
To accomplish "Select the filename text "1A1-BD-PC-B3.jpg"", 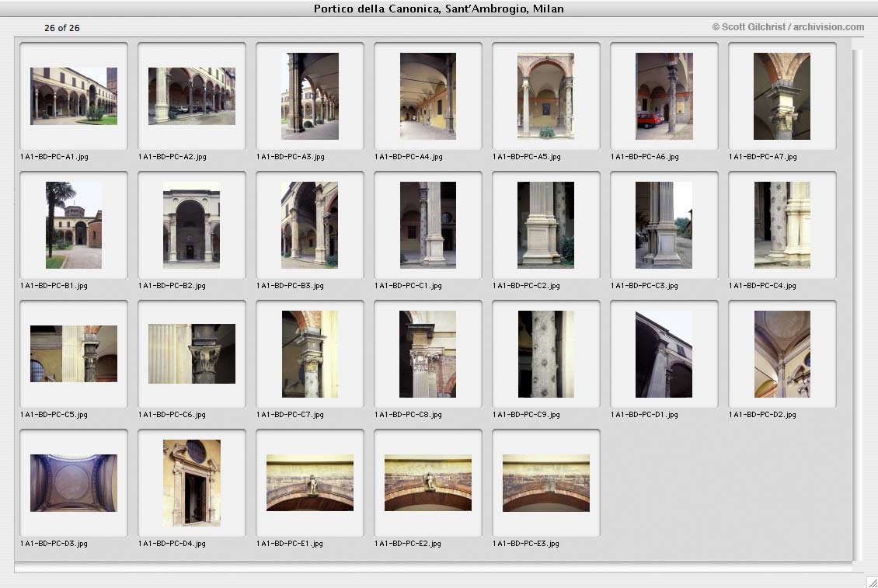I will (290, 286).
